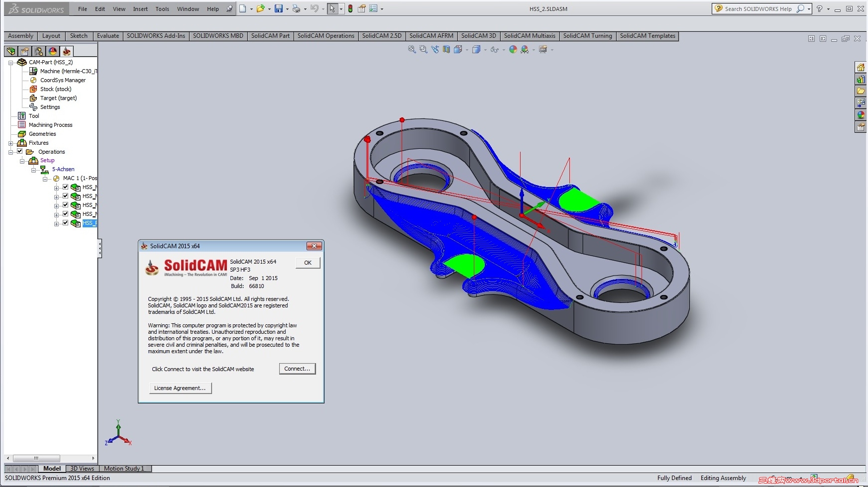The image size is (868, 487).
Task: Click the Connect... button
Action: tap(297, 369)
